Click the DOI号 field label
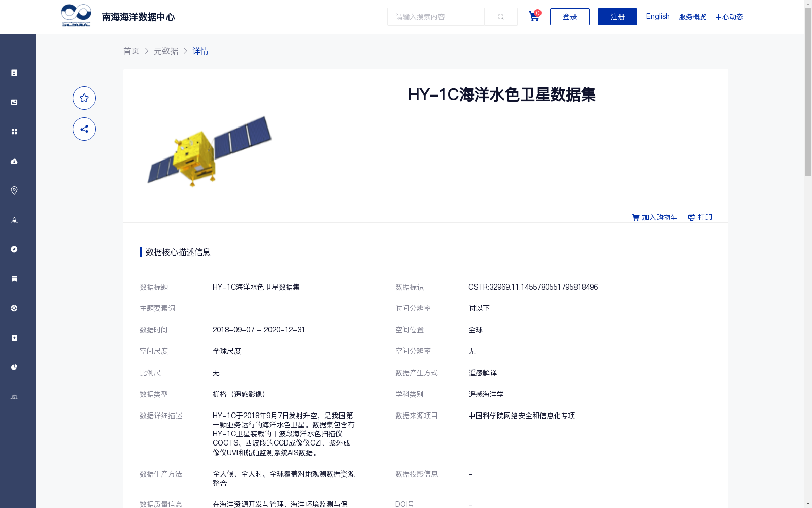This screenshot has height=508, width=812. (x=404, y=504)
